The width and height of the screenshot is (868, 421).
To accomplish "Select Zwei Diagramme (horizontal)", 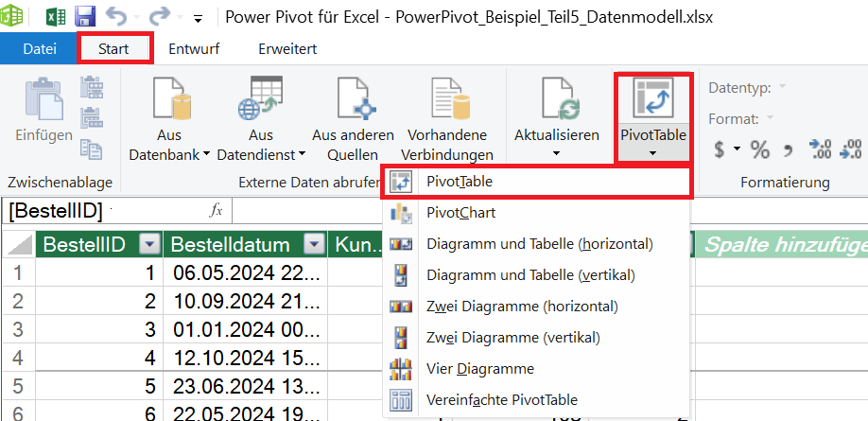I will 536,306.
